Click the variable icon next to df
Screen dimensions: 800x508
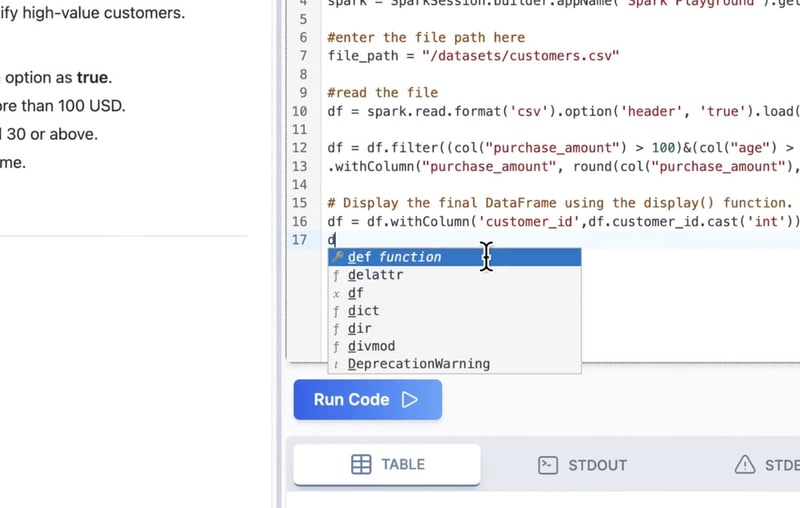coord(337,294)
